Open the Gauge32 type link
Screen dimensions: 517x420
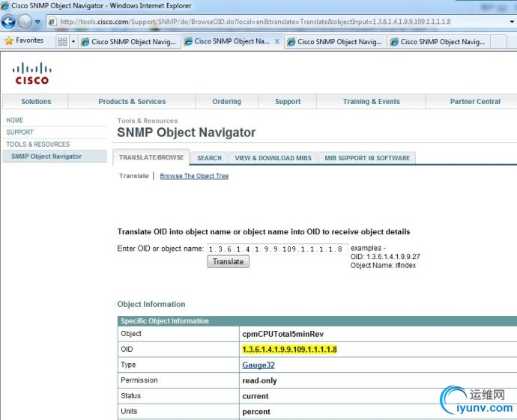click(258, 365)
